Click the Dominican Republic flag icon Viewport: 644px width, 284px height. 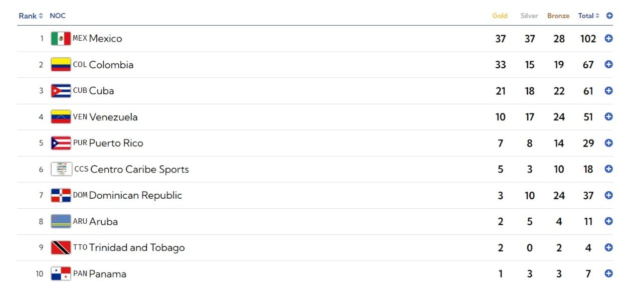pyautogui.click(x=61, y=195)
